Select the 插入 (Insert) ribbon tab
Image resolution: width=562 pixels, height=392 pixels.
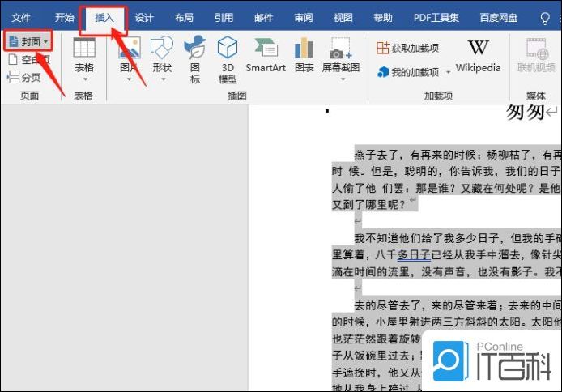tap(104, 18)
